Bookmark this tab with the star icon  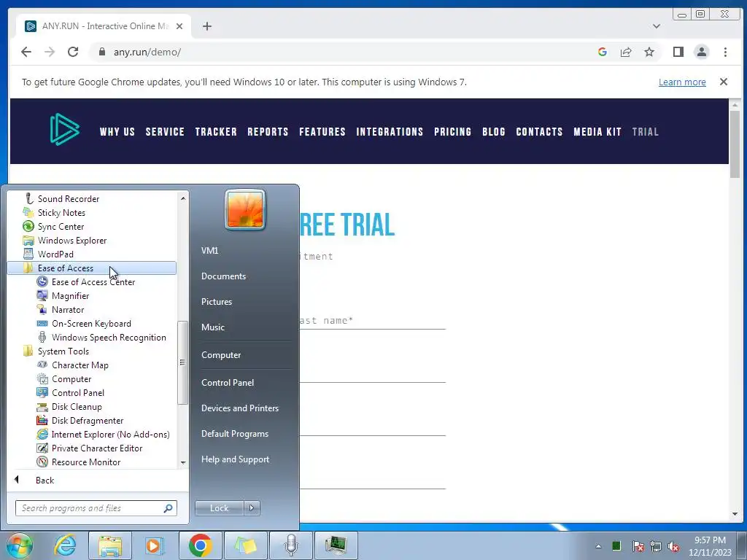[x=649, y=52]
